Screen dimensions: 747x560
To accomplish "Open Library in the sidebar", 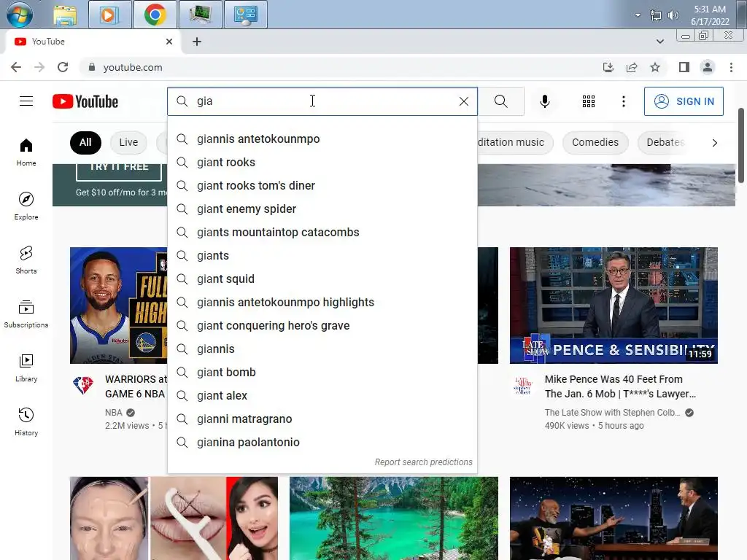I will [26, 368].
